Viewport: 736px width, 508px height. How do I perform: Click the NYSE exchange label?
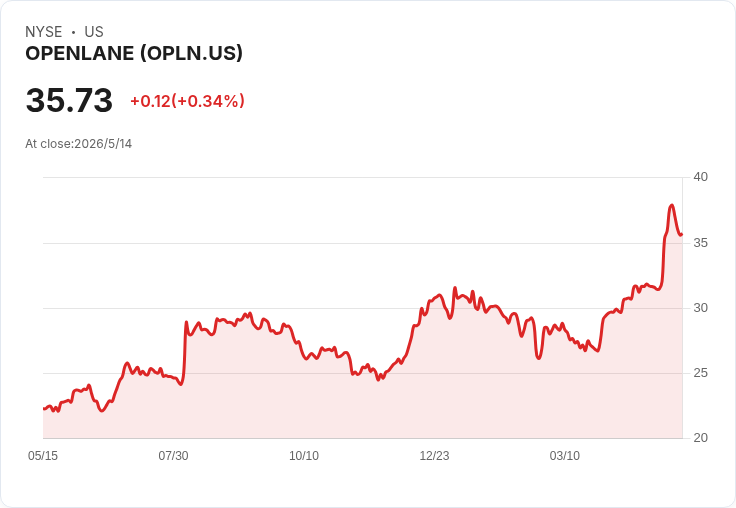[x=44, y=32]
